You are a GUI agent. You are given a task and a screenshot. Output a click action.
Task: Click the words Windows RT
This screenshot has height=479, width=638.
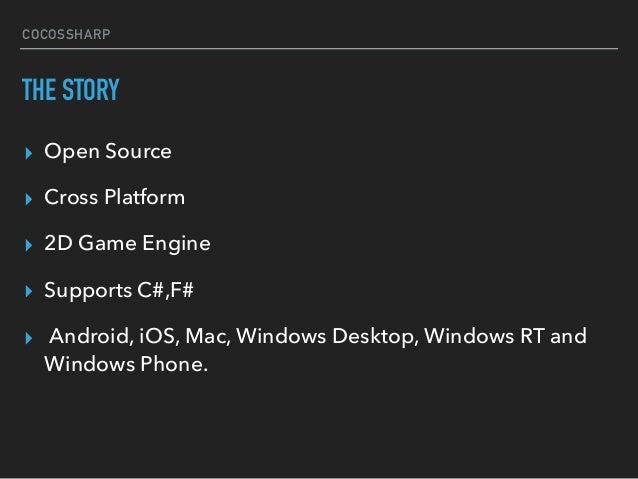tap(484, 336)
